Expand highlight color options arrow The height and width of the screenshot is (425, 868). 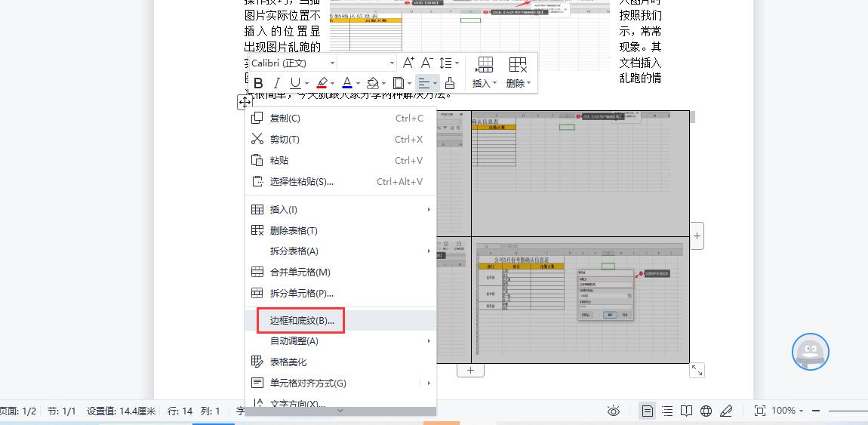point(332,84)
